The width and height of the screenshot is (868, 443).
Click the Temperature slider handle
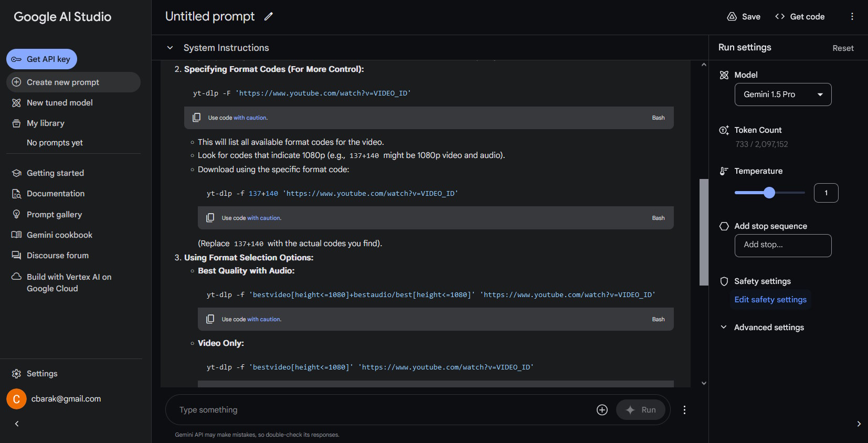click(x=769, y=193)
